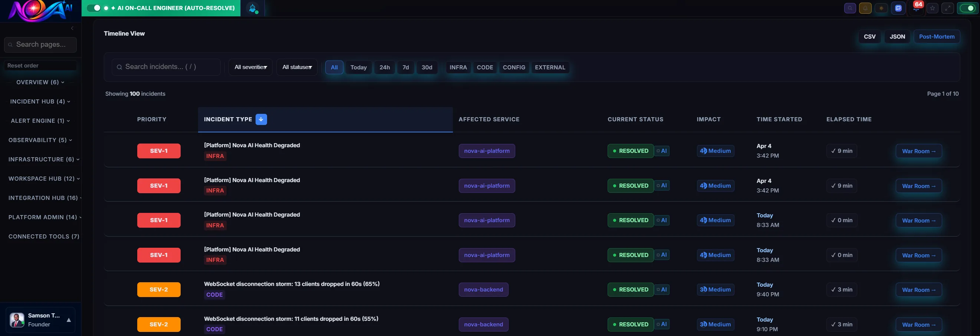Click the Post-Mortem button
Screen dimensions: 980x336
tap(937, 37)
